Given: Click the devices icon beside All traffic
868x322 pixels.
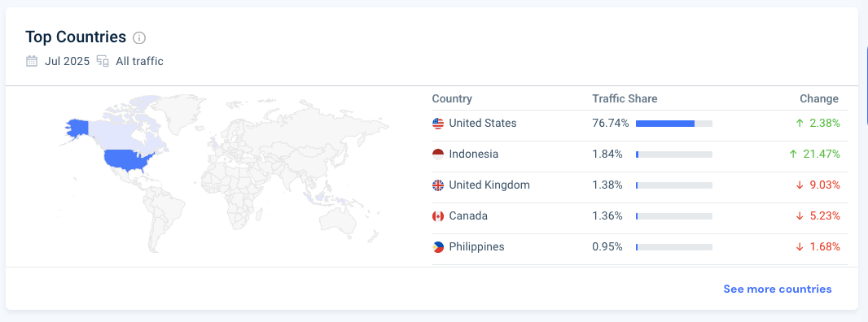Looking at the screenshot, I should click(x=103, y=61).
